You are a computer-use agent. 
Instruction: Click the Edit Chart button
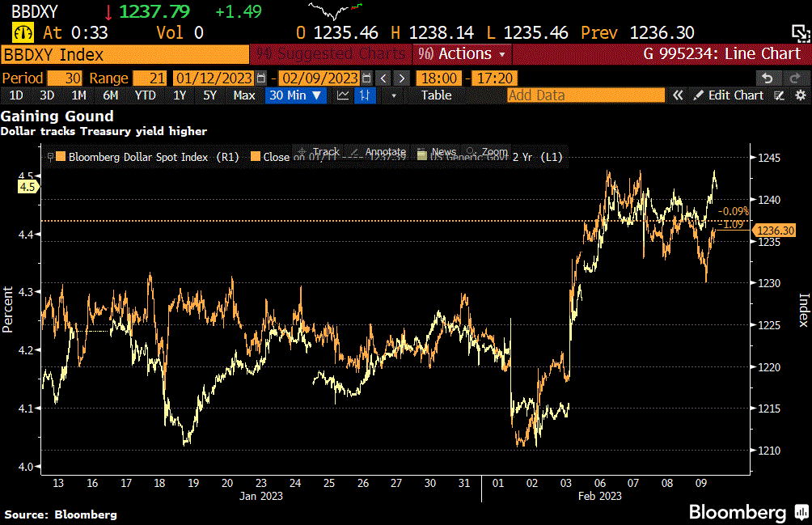tap(730, 95)
